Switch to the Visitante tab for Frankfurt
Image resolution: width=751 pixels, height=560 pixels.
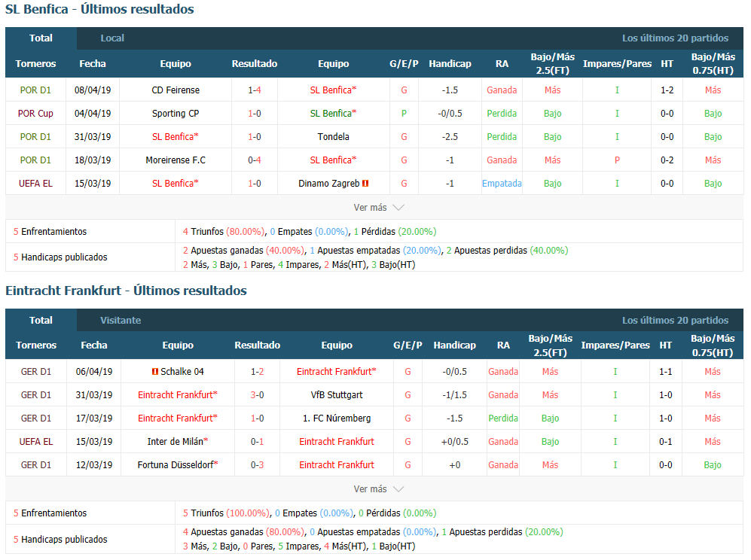pos(121,320)
